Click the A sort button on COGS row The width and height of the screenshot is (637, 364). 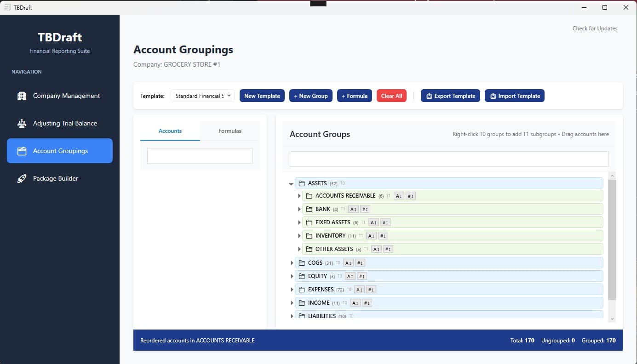[348, 263]
